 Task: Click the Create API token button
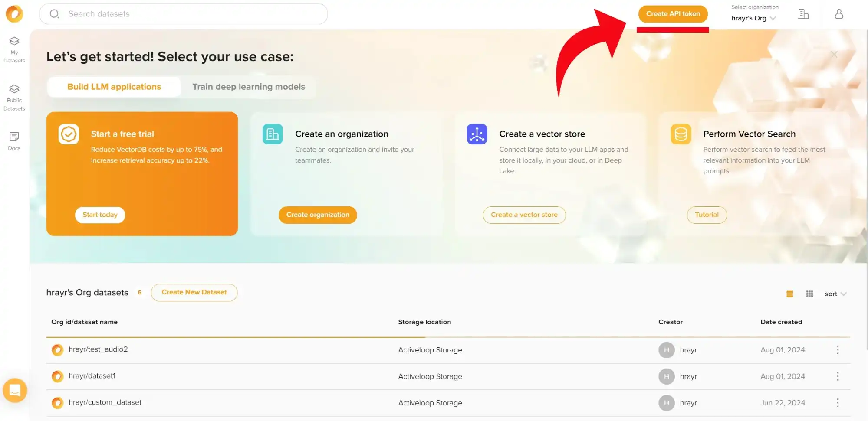(673, 14)
